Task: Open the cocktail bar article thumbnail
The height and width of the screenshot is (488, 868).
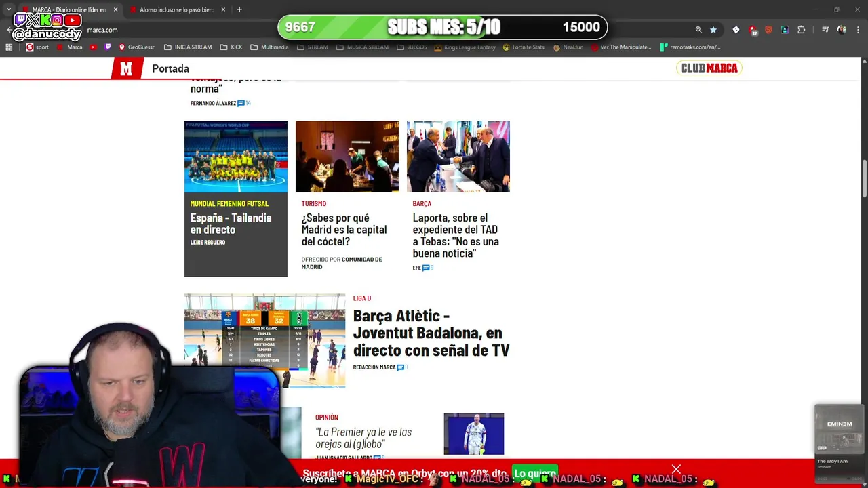Action: click(x=347, y=157)
